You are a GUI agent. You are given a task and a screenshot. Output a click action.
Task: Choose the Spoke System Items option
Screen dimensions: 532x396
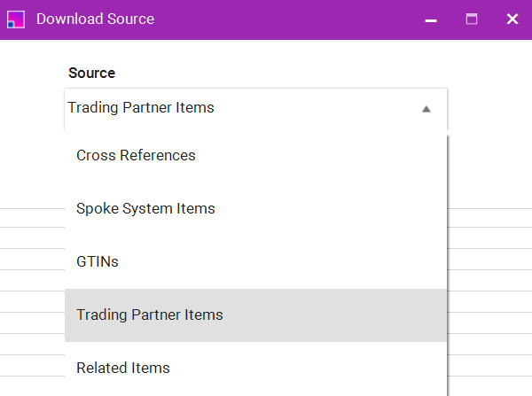click(x=145, y=209)
